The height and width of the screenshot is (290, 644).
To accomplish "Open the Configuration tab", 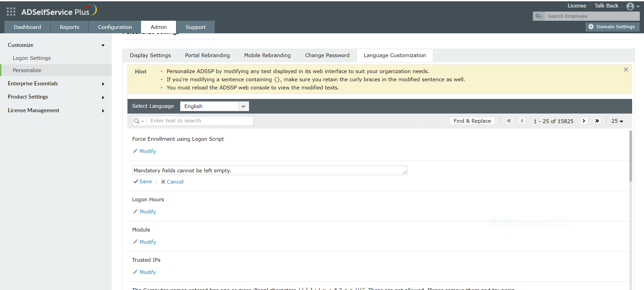I will (115, 27).
